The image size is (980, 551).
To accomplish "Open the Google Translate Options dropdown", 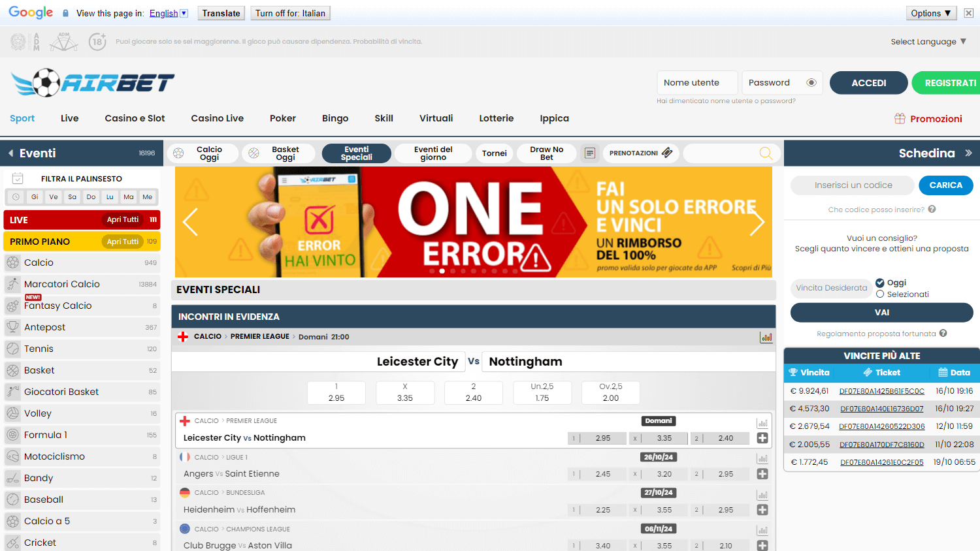I will tap(932, 13).
